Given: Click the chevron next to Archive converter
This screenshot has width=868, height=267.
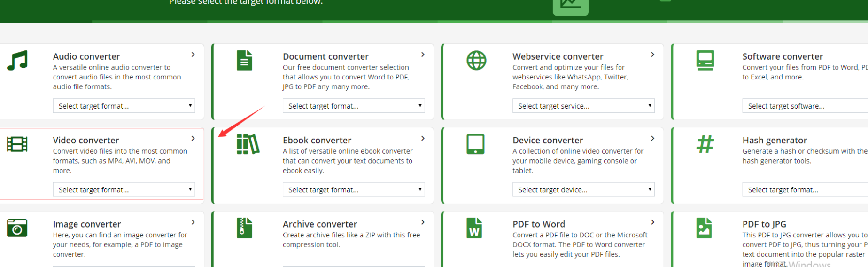Looking at the screenshot, I should (x=423, y=222).
